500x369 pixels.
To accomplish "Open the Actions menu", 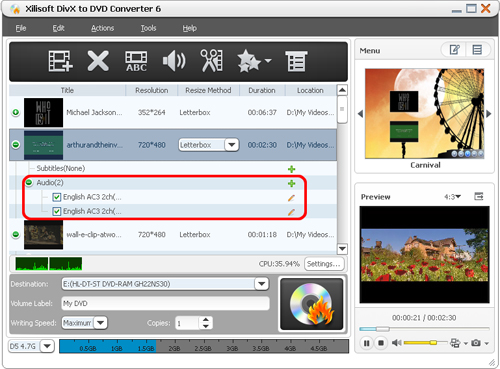I will [x=102, y=28].
